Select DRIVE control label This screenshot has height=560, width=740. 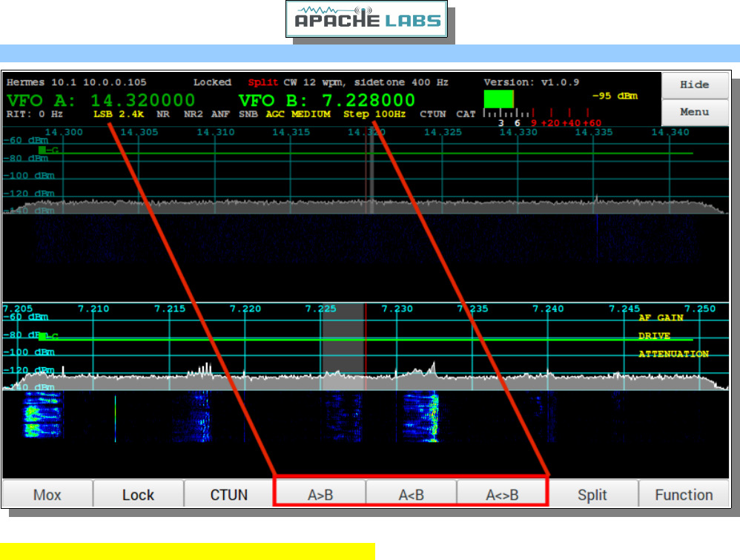[654, 336]
